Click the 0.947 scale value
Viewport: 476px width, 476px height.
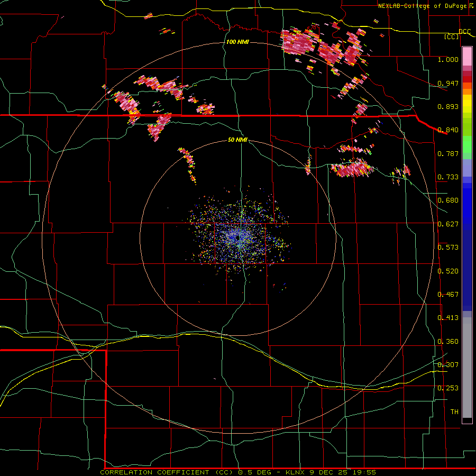point(448,83)
